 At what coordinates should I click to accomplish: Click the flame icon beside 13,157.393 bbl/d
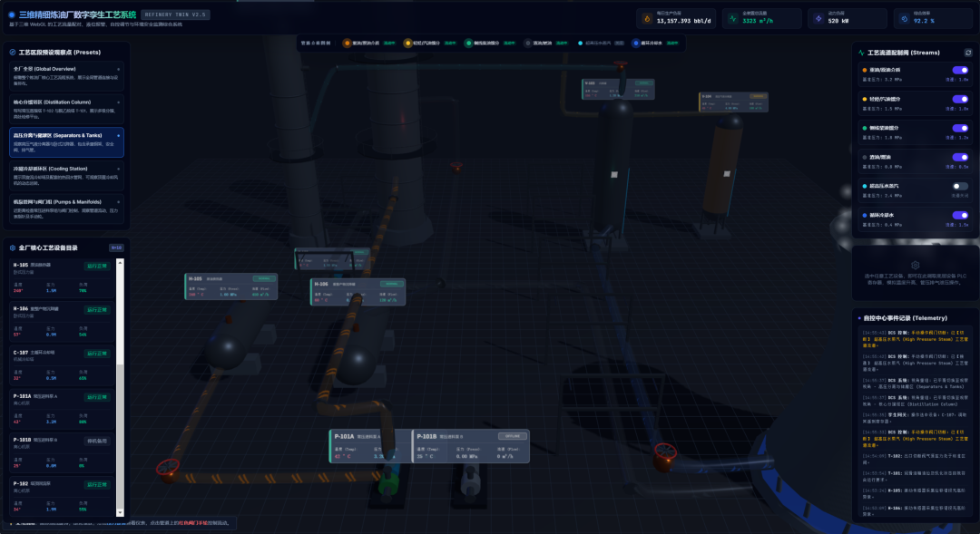coord(647,19)
